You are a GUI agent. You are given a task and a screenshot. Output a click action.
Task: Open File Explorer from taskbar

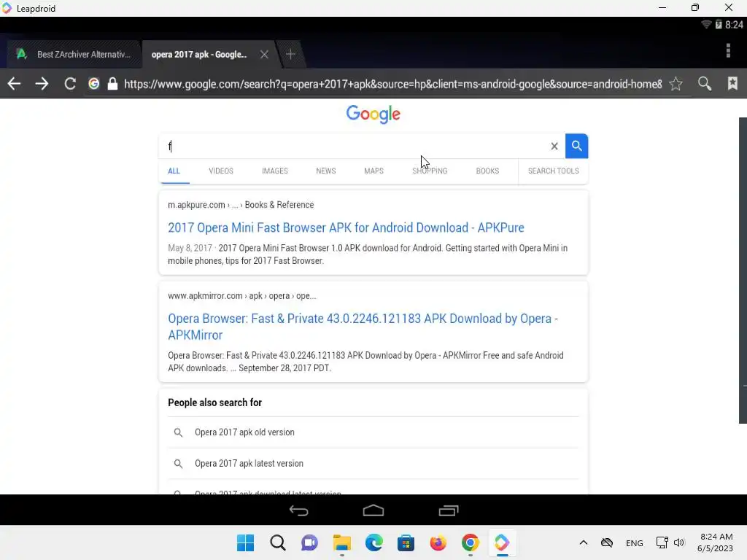click(x=341, y=542)
